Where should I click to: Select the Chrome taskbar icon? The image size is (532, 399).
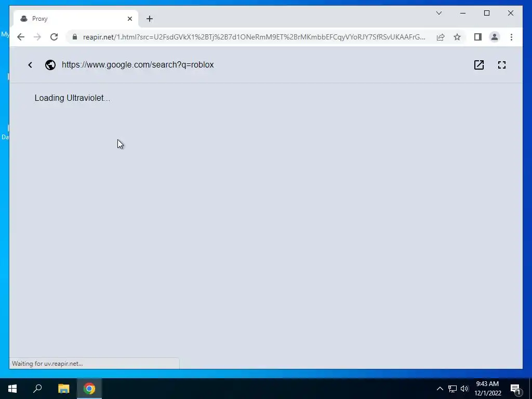point(89,389)
